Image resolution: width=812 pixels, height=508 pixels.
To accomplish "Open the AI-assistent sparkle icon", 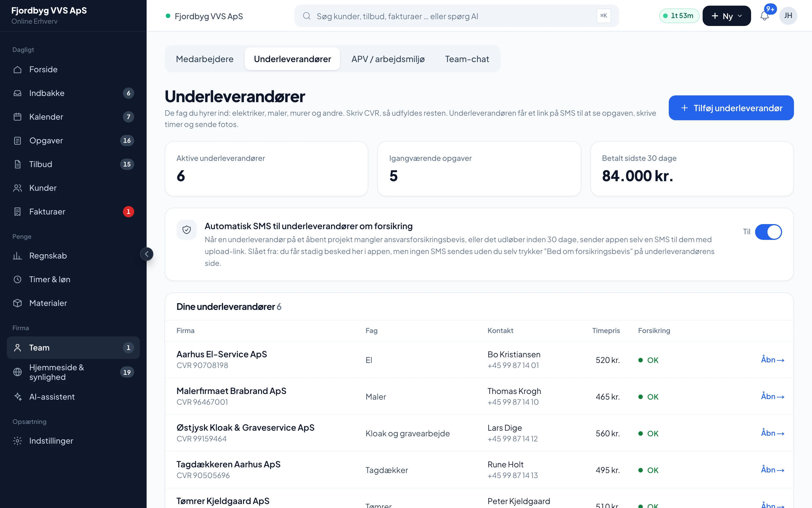I will (x=17, y=397).
